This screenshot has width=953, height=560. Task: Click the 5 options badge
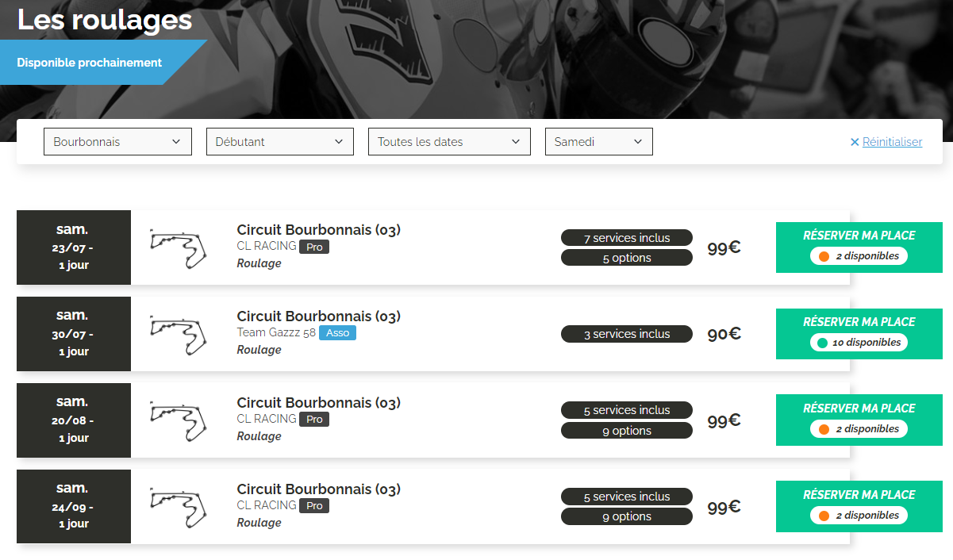(x=627, y=258)
